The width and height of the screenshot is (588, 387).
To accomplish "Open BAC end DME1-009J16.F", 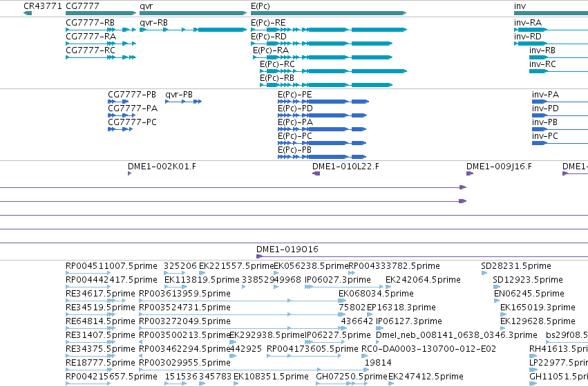I will [x=499, y=167].
